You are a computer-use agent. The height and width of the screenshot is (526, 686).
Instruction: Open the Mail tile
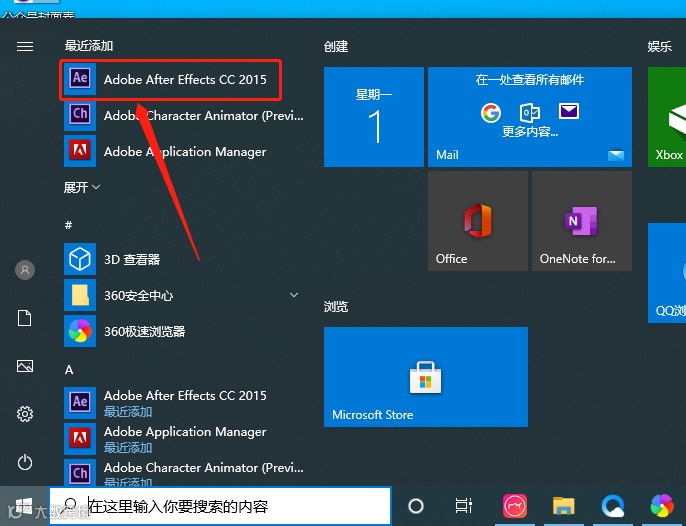[530, 117]
